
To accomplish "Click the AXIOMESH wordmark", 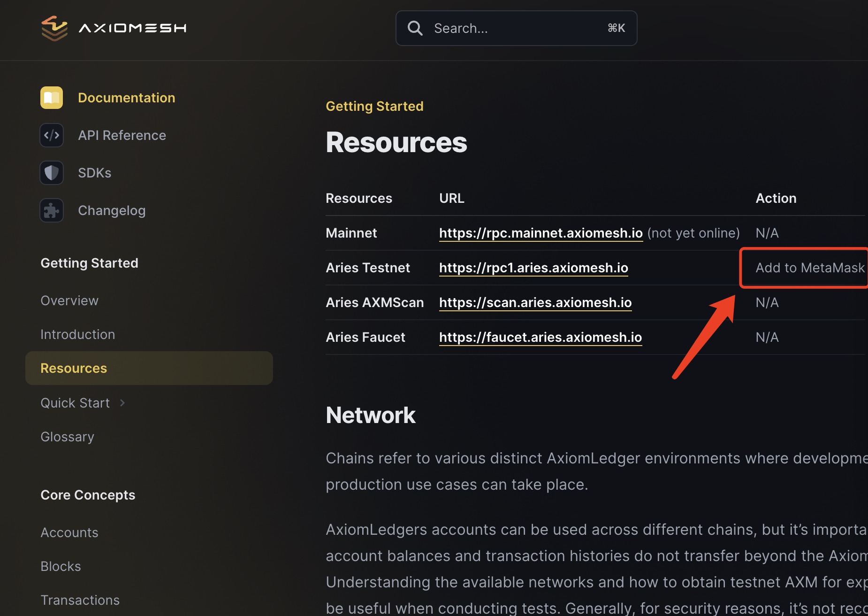I will 133,28.
